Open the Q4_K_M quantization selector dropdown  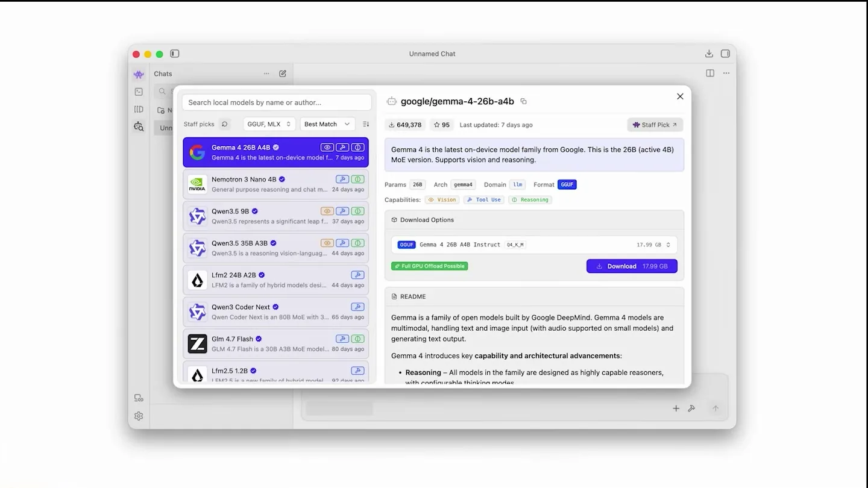(534, 245)
